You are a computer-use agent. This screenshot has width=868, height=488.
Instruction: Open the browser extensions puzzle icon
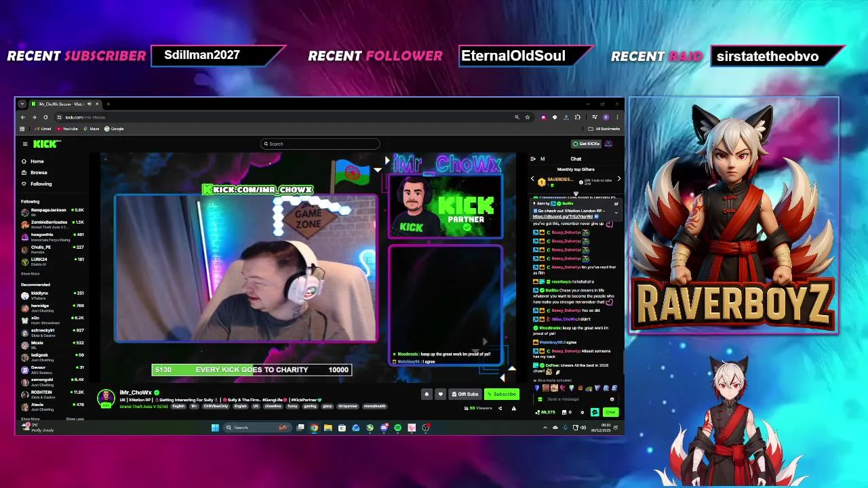[578, 117]
